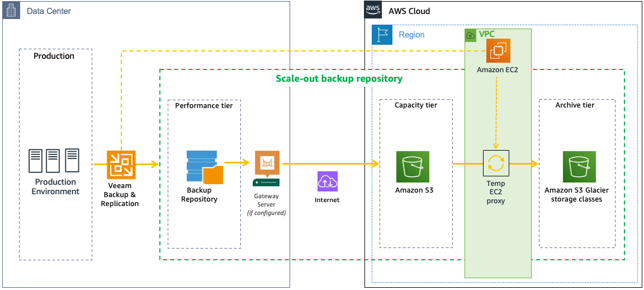This screenshot has height=290, width=644.
Task: Select the Amazon S3 bucket icon
Action: click(x=413, y=166)
